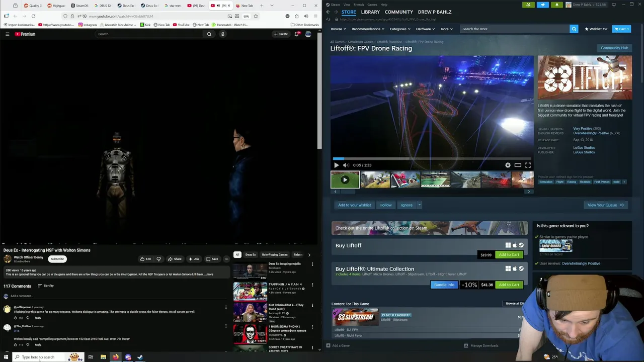Subscribe to Watch Officer Benny
644x362 pixels.
click(57, 259)
